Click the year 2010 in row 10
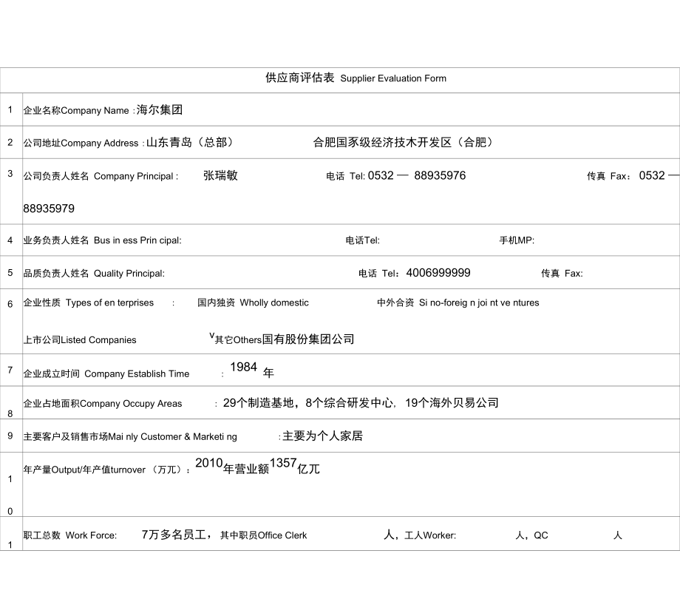The width and height of the screenshot is (680, 616). click(208, 463)
